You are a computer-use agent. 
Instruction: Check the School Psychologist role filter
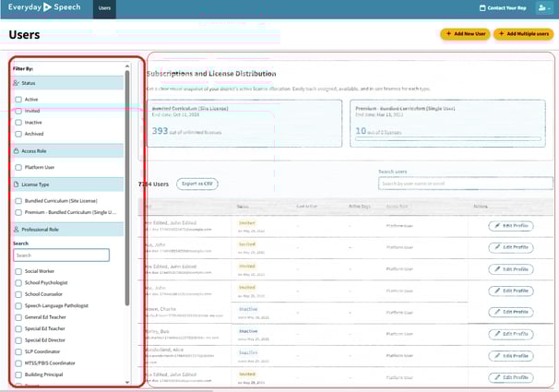pyautogui.click(x=18, y=283)
